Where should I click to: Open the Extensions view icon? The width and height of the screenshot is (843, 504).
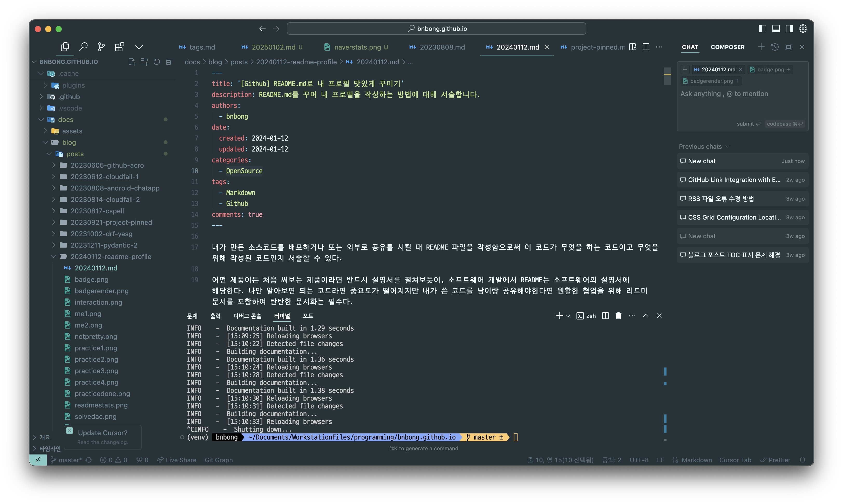pyautogui.click(x=120, y=47)
